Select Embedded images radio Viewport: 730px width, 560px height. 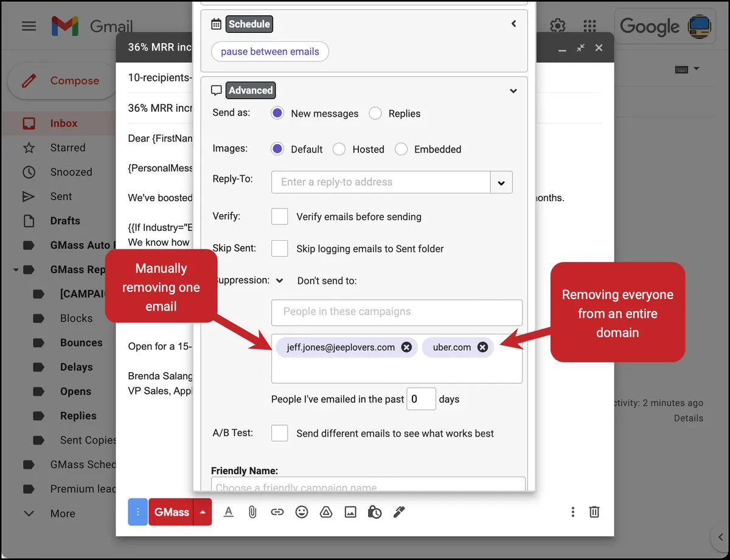coord(401,149)
